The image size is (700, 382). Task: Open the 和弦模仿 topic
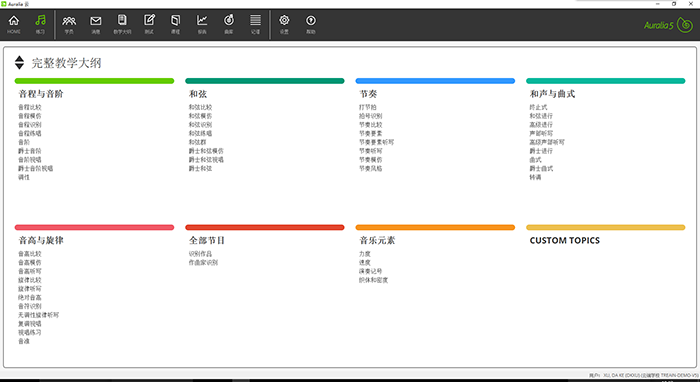coord(200,116)
